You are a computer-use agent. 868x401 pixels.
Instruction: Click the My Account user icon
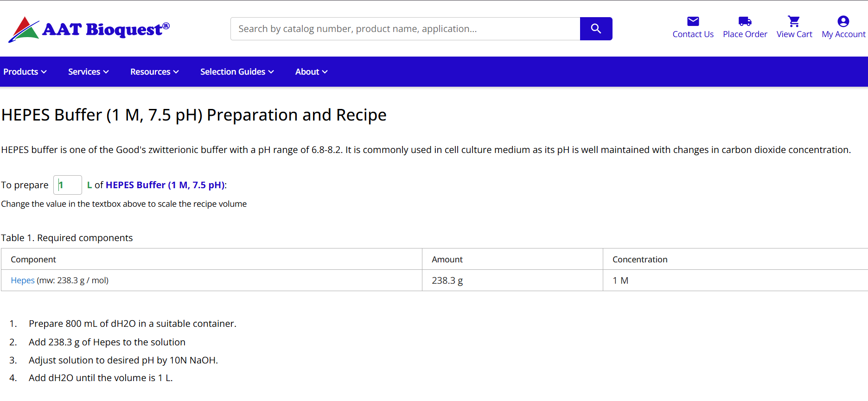pyautogui.click(x=843, y=21)
